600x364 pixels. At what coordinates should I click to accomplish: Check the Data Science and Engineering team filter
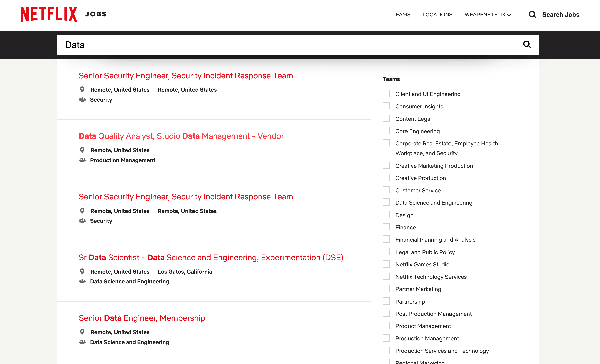pyautogui.click(x=386, y=202)
